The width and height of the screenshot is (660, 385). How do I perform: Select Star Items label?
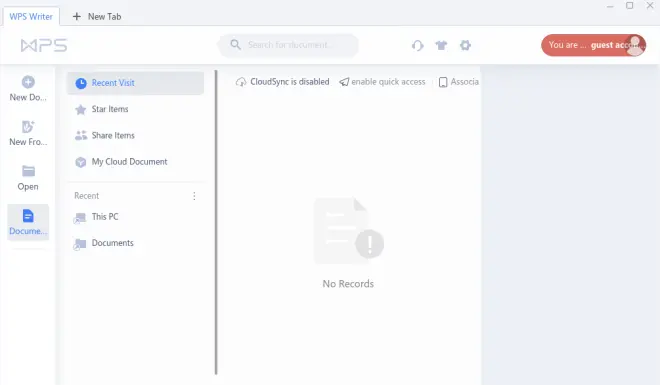pyautogui.click(x=110, y=109)
